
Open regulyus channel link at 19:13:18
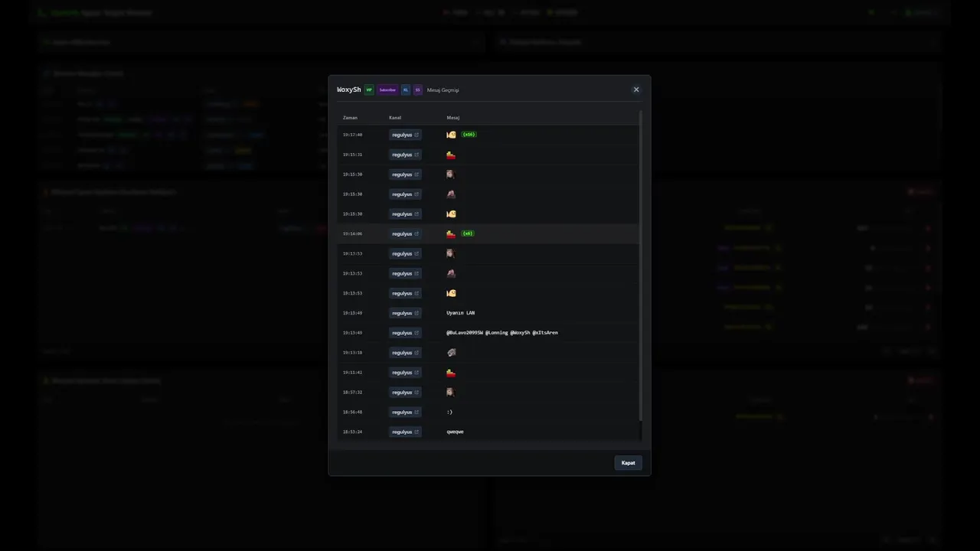[x=405, y=353]
